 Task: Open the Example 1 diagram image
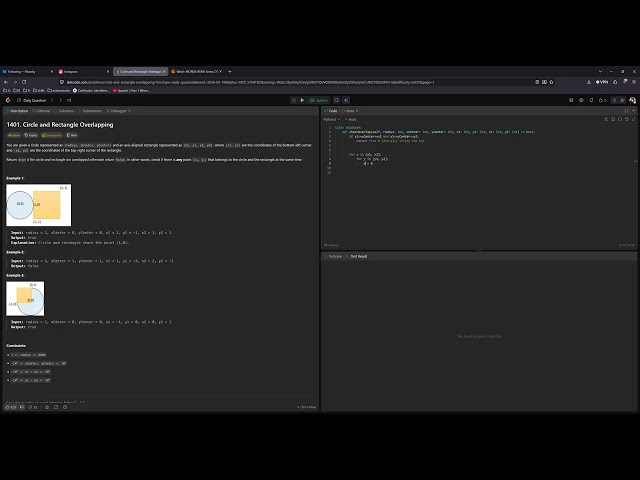[x=39, y=205]
